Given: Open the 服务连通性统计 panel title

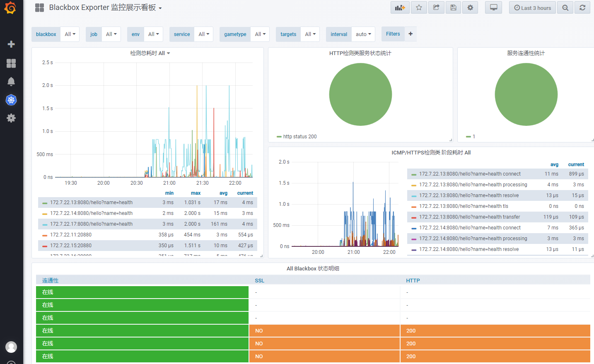Looking at the screenshot, I should click(x=526, y=53).
